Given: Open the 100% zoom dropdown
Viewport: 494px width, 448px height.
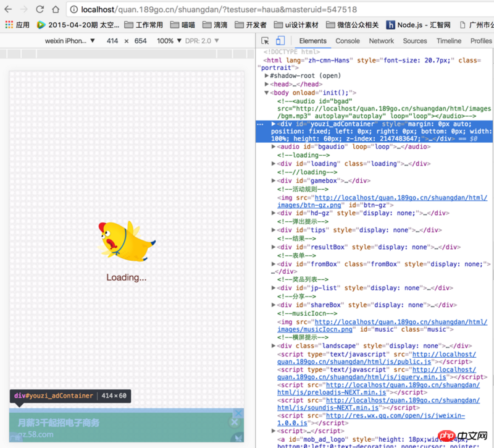Looking at the screenshot, I should pos(169,41).
